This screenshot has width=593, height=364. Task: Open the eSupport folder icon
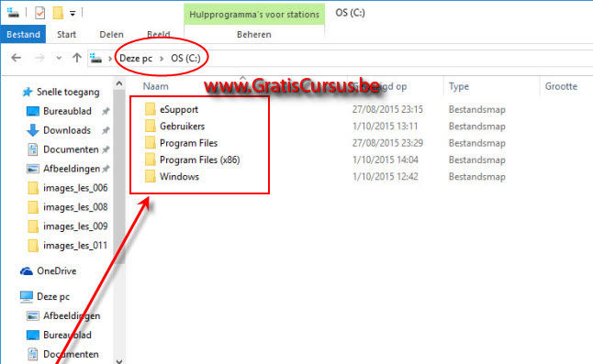pyautogui.click(x=151, y=109)
